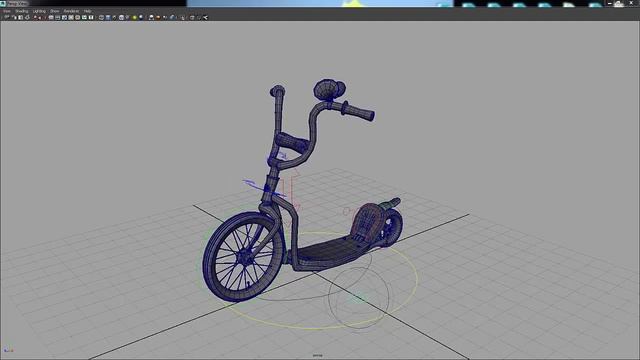Toggle the viewport Grid icon
The height and width of the screenshot is (360, 640).
[51, 18]
